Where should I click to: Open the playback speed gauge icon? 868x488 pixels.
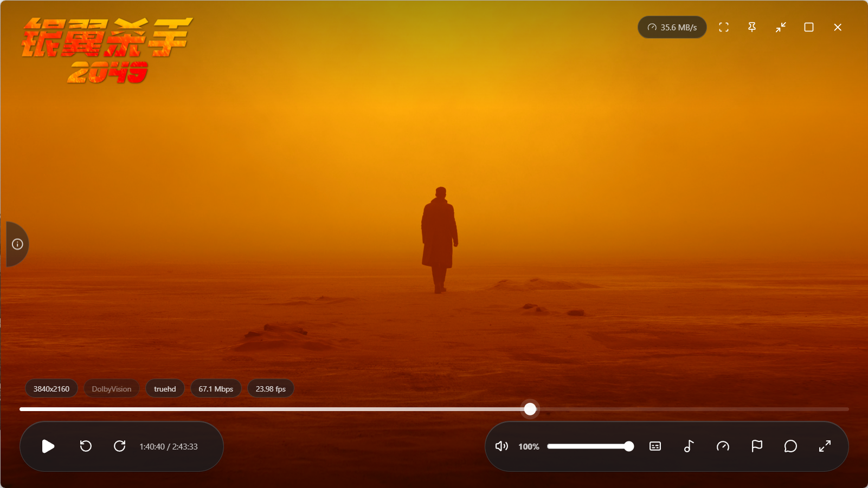click(723, 446)
